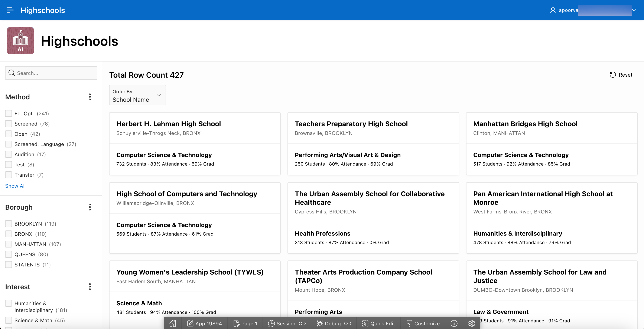Click the Reset button
The width and height of the screenshot is (644, 329).
(621, 75)
